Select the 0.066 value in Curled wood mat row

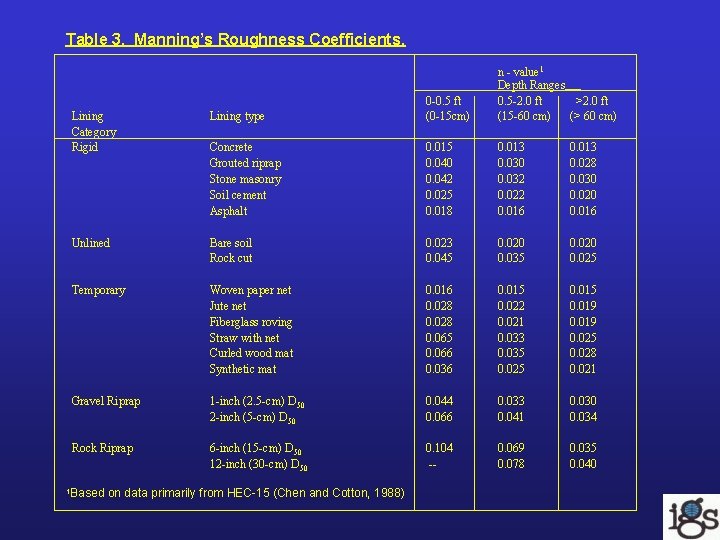(x=439, y=353)
